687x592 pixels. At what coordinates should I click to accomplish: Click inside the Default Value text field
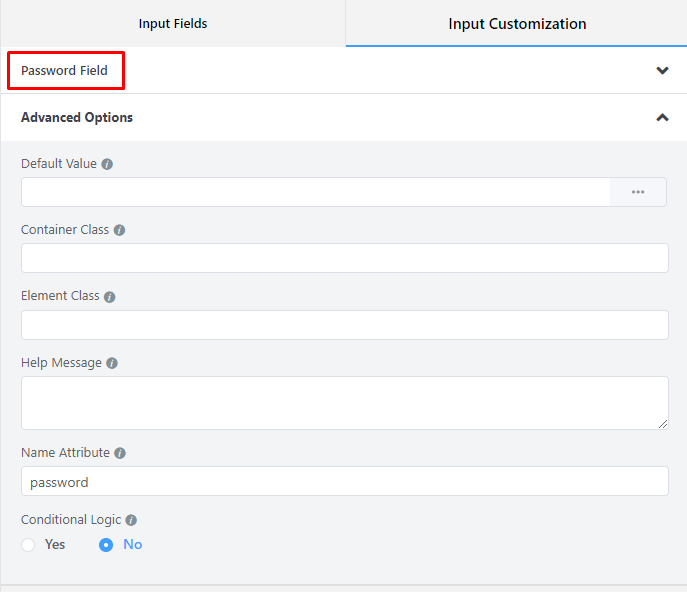tap(315, 192)
